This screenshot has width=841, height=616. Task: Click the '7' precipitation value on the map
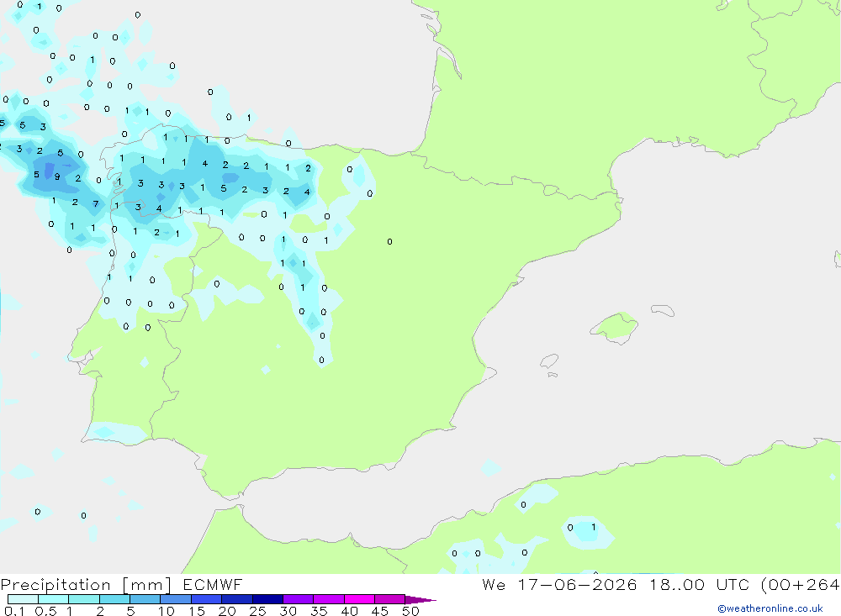click(x=96, y=203)
